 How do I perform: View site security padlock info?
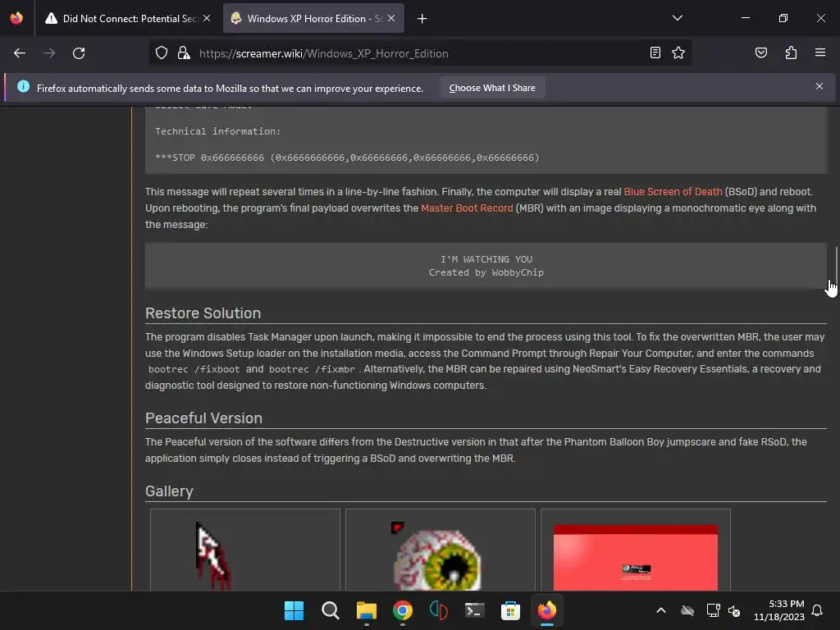184,53
